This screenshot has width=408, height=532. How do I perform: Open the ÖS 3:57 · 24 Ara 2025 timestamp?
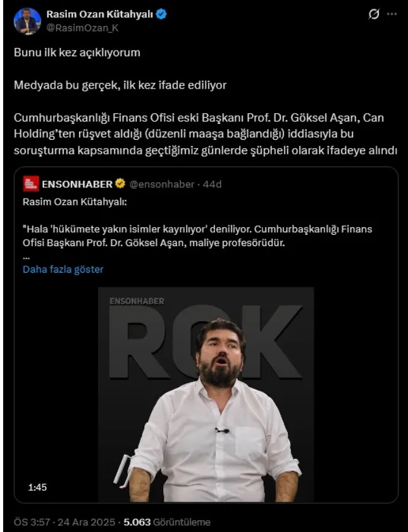(65, 522)
